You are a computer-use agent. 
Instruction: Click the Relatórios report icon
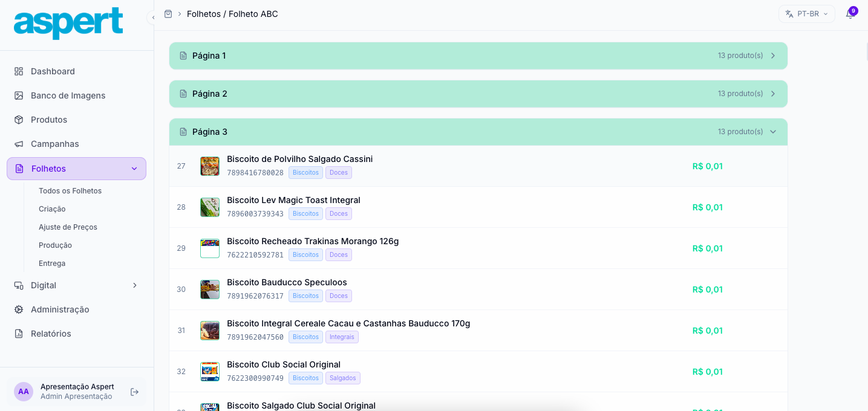coord(19,334)
